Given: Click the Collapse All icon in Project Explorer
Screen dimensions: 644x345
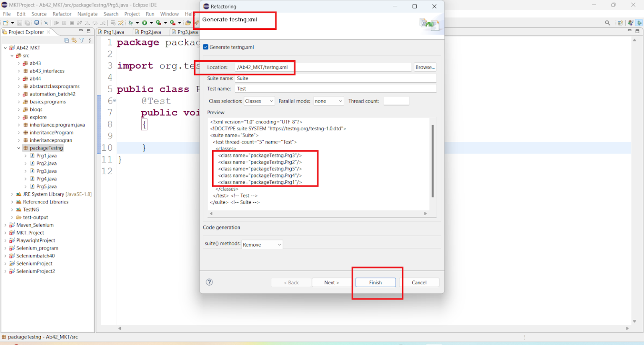Looking at the screenshot, I should [x=67, y=40].
